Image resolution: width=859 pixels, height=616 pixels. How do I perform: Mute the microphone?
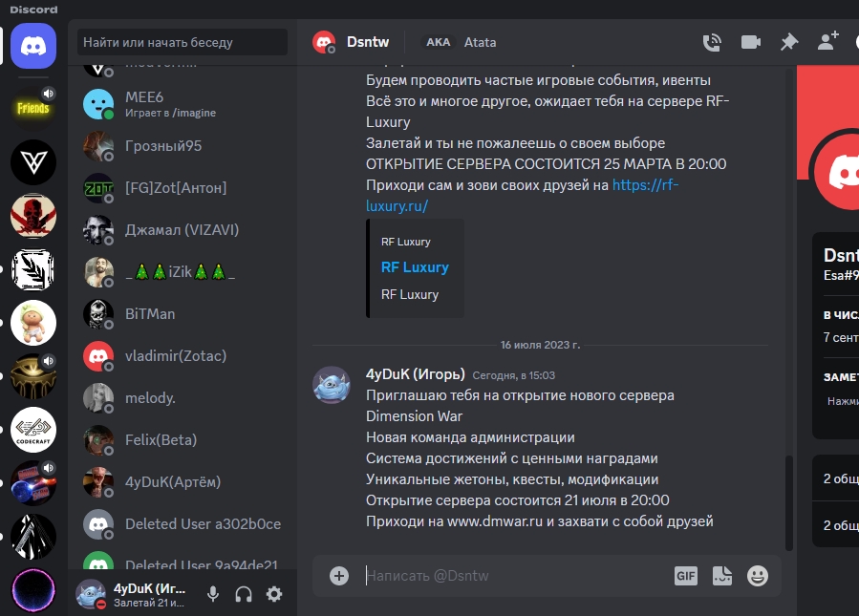coord(213,594)
